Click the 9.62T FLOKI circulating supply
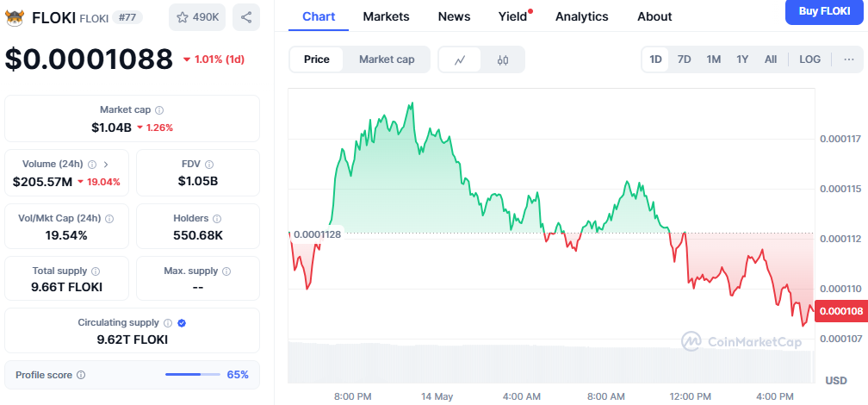This screenshot has width=868, height=405. click(132, 340)
